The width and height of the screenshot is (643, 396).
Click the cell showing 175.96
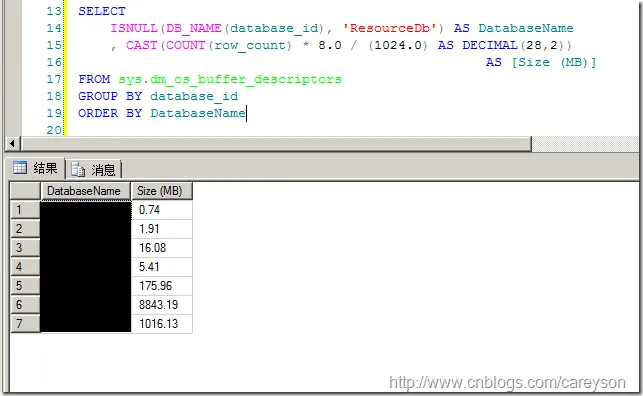pyautogui.click(x=162, y=286)
